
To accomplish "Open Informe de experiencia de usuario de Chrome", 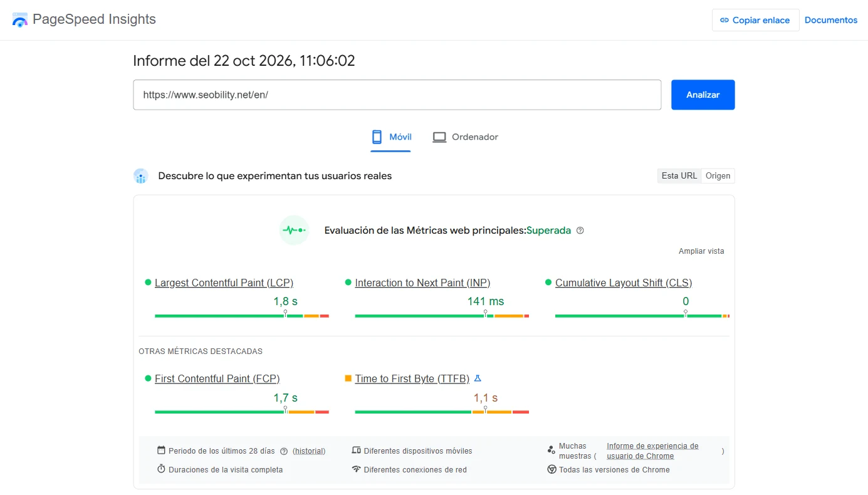I will pyautogui.click(x=652, y=451).
